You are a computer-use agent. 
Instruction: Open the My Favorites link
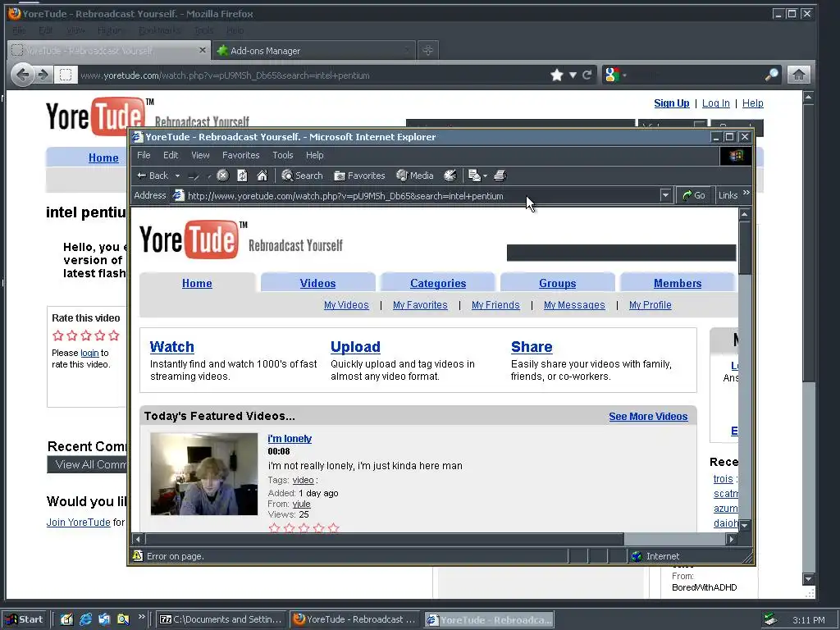420,305
